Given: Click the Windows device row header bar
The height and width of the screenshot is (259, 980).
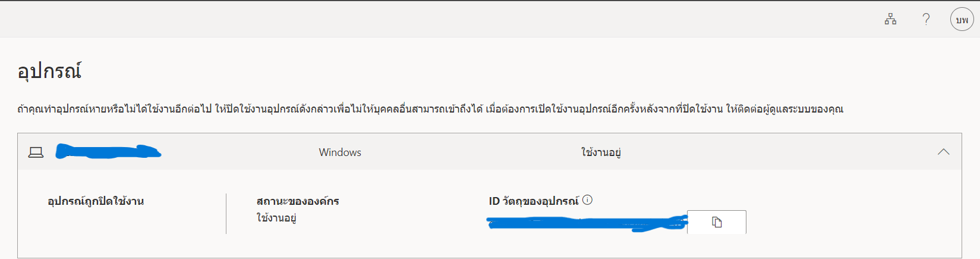Looking at the screenshot, I should pyautogui.click(x=490, y=152).
